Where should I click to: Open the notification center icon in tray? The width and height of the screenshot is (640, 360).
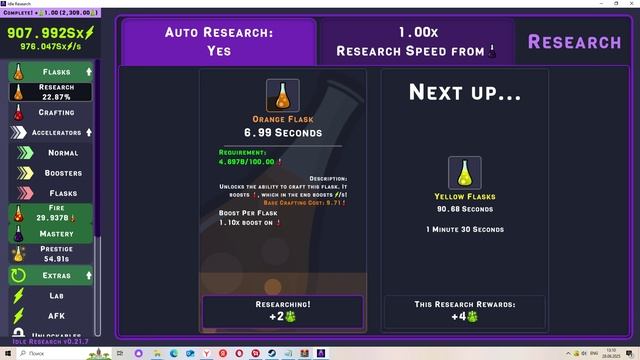[629, 353]
